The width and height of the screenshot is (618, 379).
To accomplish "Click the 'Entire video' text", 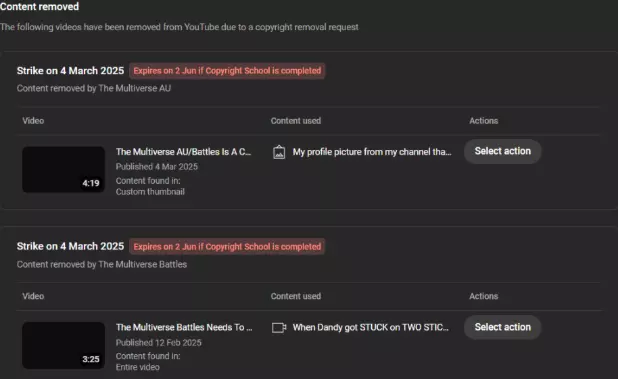I will pos(138,367).
